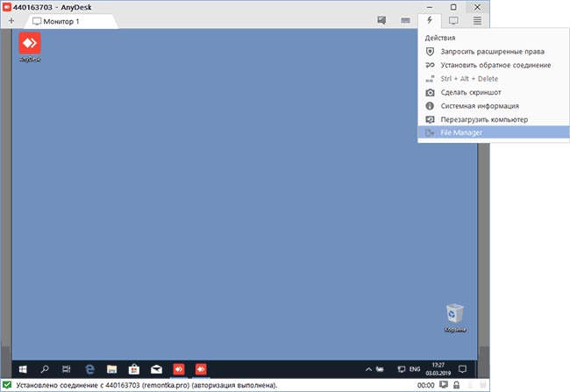
Task: Open File Explorer on remote taskbar
Action: click(x=112, y=369)
